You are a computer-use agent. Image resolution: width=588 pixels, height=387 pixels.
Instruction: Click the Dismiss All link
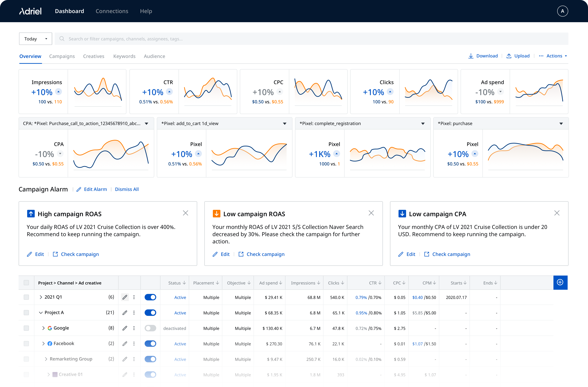point(127,189)
